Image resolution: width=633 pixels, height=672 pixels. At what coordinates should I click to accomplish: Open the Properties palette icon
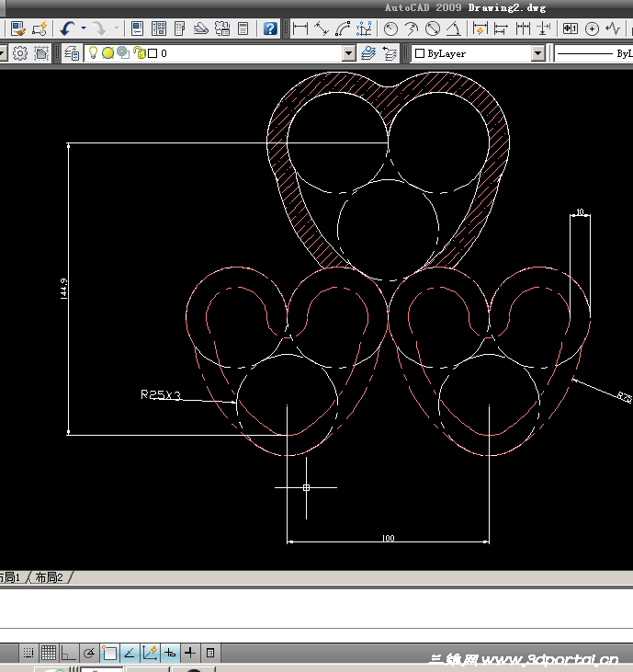click(138, 28)
